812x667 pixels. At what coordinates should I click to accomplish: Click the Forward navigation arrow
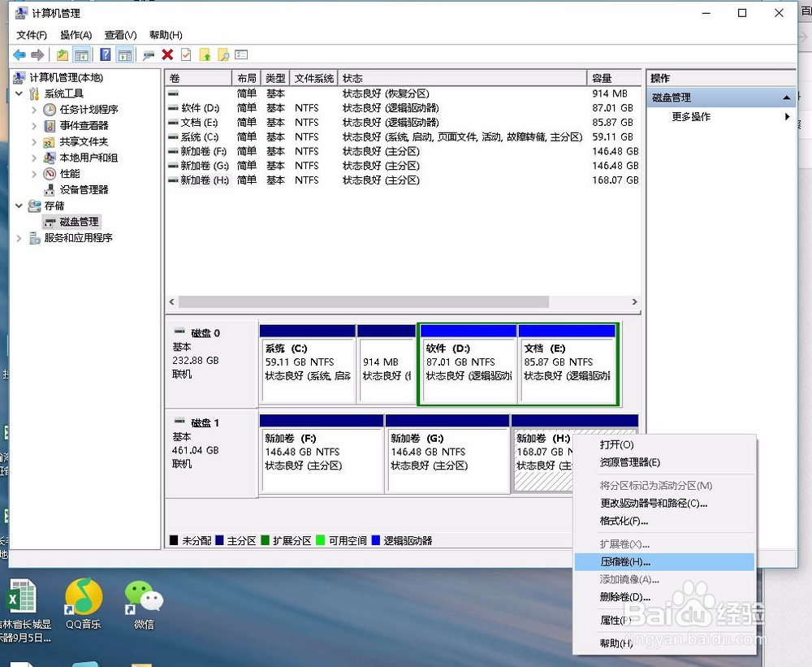[x=37, y=54]
